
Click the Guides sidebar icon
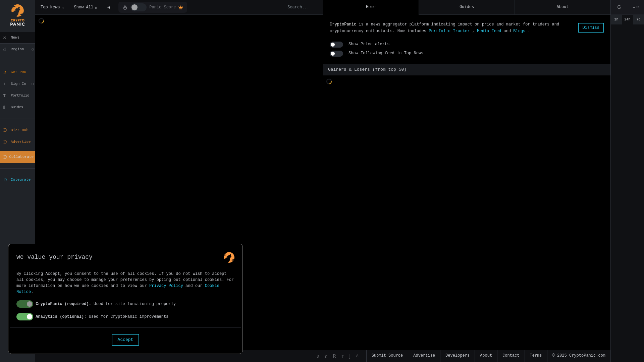click(4, 108)
